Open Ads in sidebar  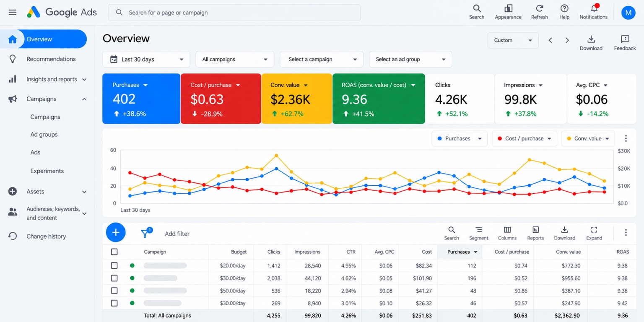click(x=35, y=152)
